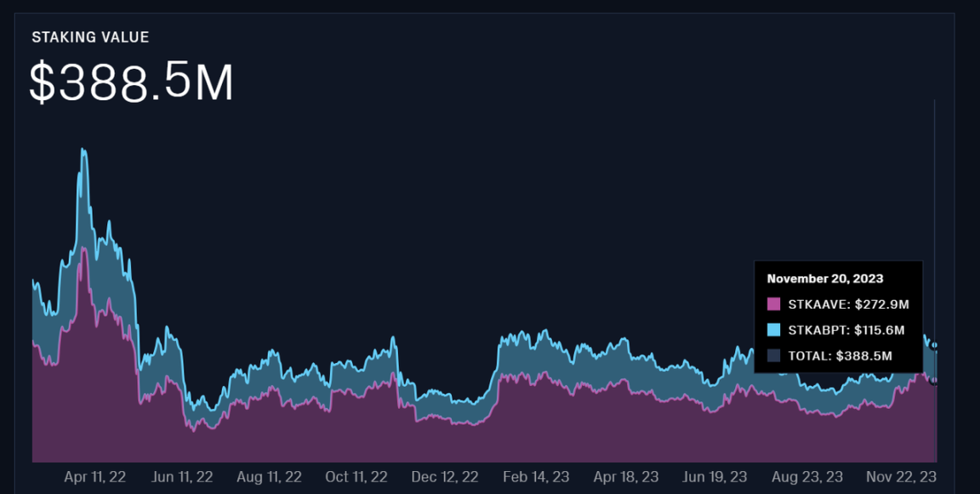Click the STAKING VALUE heading
Screen dimensions: 980x494
pos(90,37)
